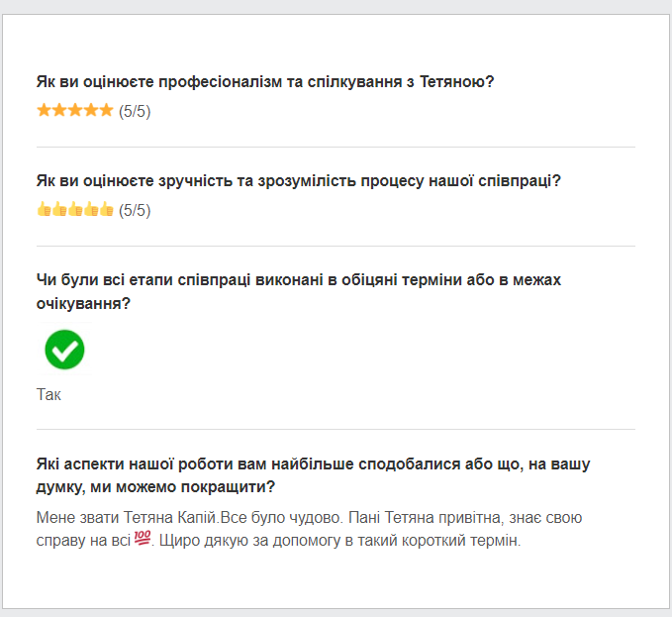Click the question about professionalism with Тетяною

pyautogui.click(x=265, y=81)
